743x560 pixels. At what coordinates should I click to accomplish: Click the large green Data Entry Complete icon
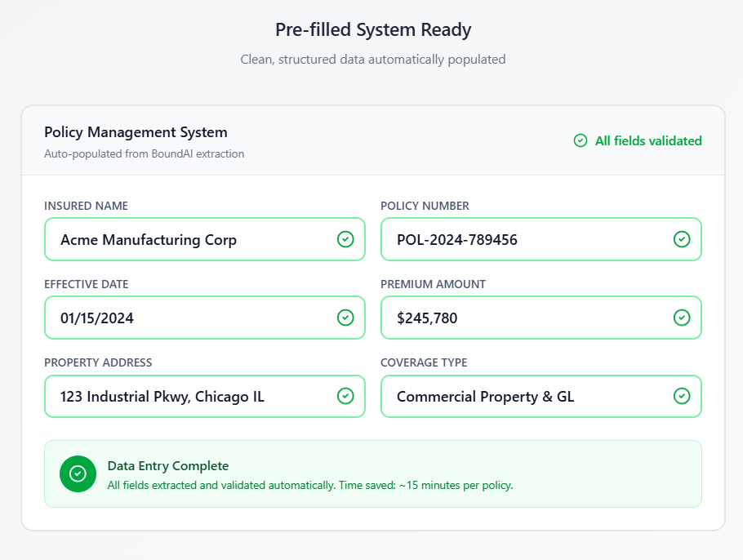78,473
